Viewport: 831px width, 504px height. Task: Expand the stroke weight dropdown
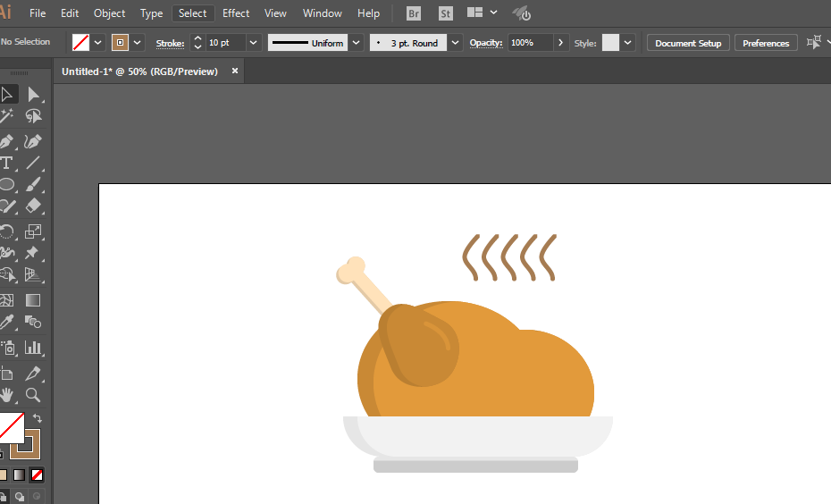pos(253,43)
